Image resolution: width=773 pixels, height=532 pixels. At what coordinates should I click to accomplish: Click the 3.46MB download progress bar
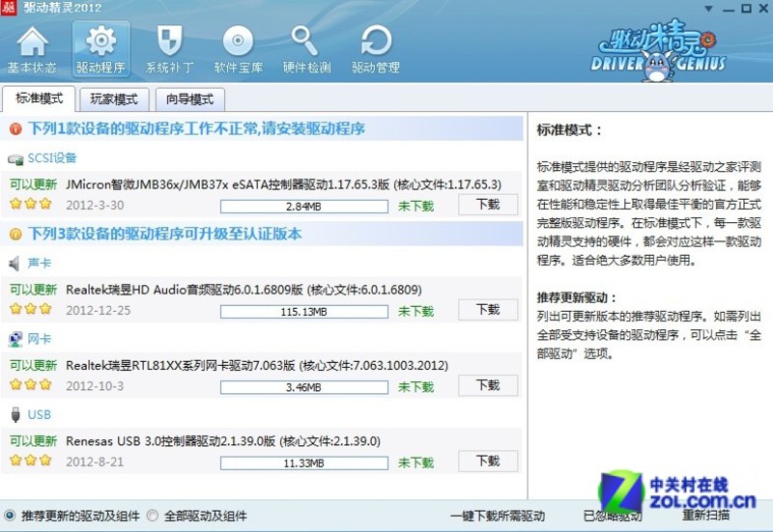(x=304, y=387)
